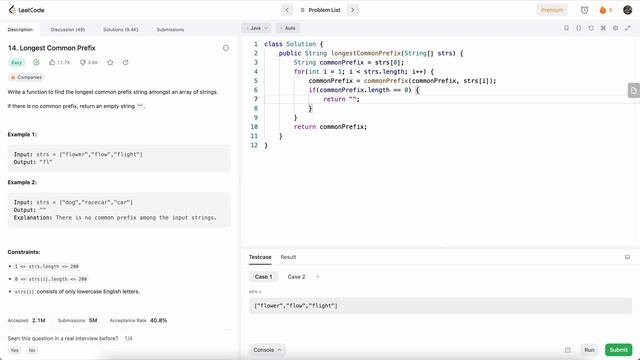Click the strs input field value
Screen dimensions: 640x360
tap(440, 306)
